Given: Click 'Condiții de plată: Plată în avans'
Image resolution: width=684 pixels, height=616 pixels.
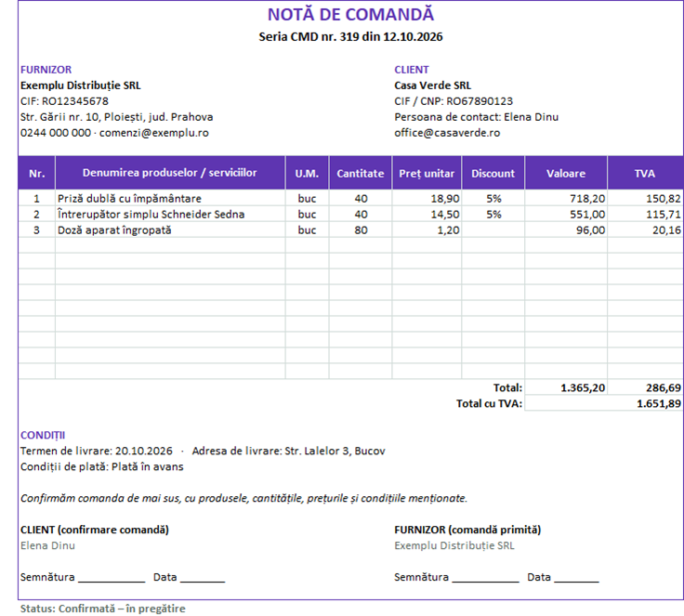Looking at the screenshot, I should (101, 466).
